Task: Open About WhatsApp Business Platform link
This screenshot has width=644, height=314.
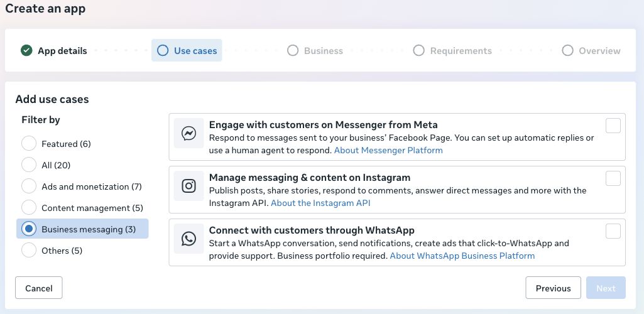Action: click(x=462, y=256)
